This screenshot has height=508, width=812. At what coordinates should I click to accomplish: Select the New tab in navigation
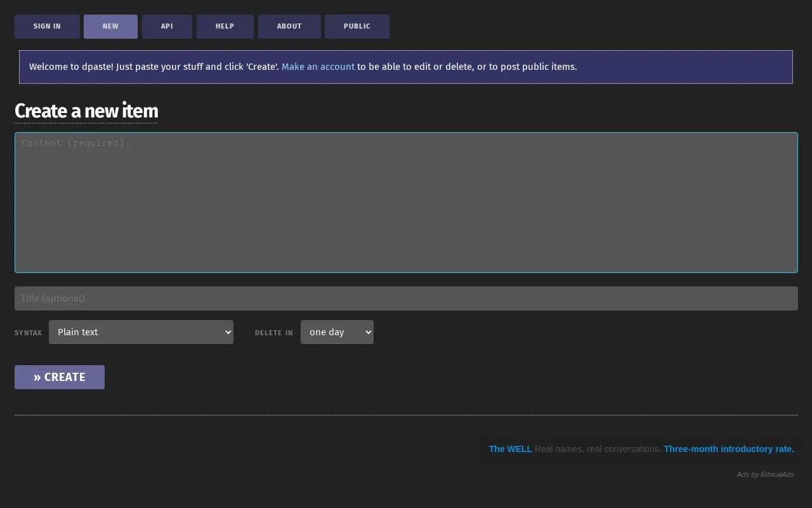(x=110, y=27)
